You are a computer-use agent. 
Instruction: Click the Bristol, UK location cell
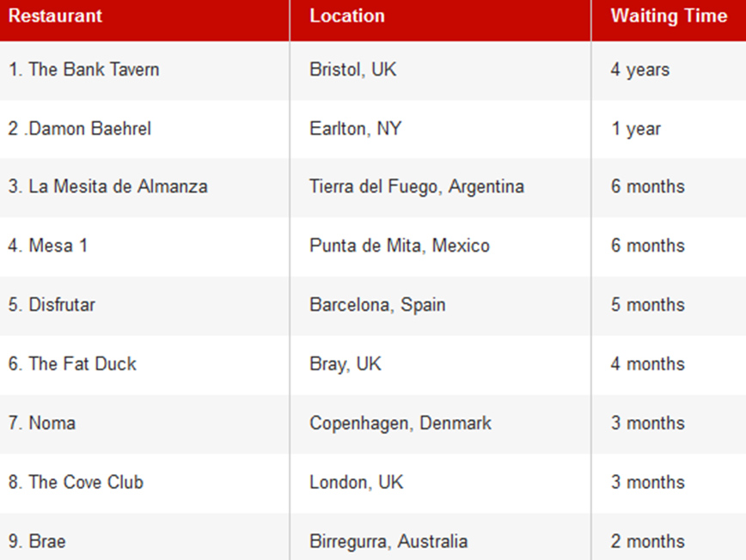click(353, 70)
